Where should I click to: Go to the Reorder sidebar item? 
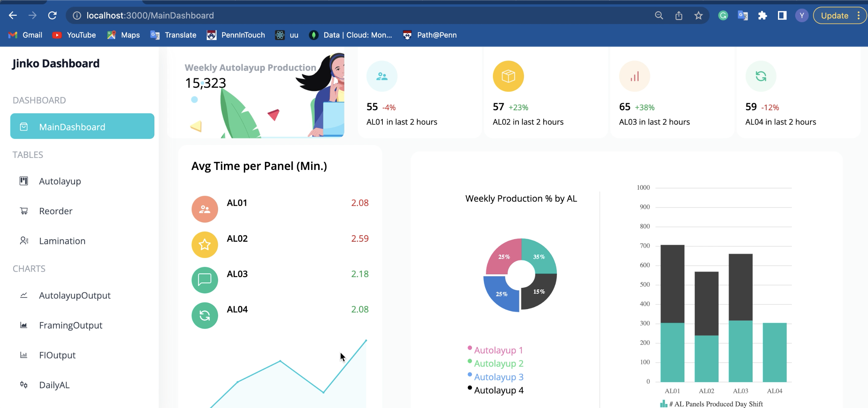coord(56,211)
